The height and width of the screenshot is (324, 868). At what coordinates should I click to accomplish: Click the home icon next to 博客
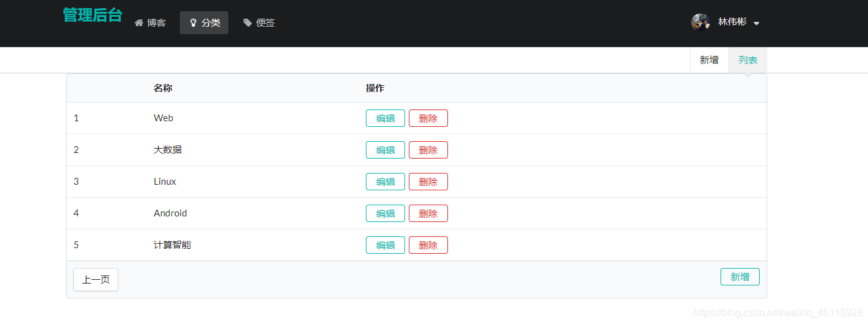click(139, 23)
